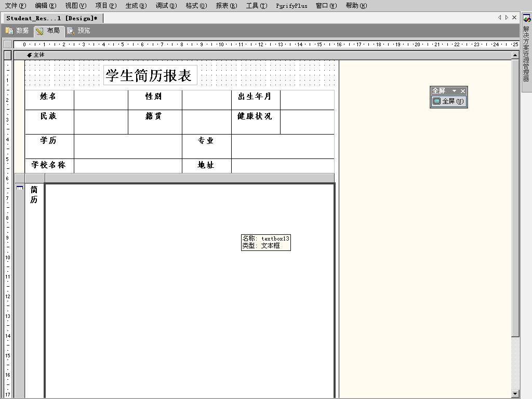Open the 帮助(H) menu

pyautogui.click(x=356, y=6)
